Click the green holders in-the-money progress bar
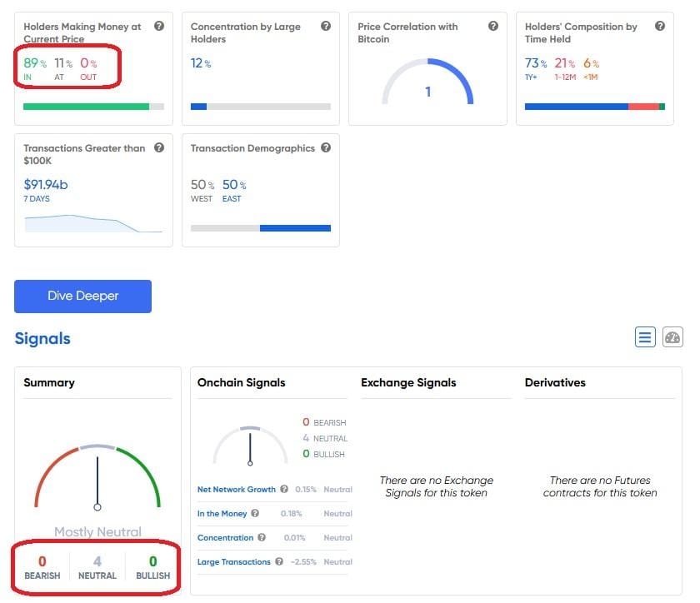Image resolution: width=700 pixels, height=603 pixels. pyautogui.click(x=86, y=107)
